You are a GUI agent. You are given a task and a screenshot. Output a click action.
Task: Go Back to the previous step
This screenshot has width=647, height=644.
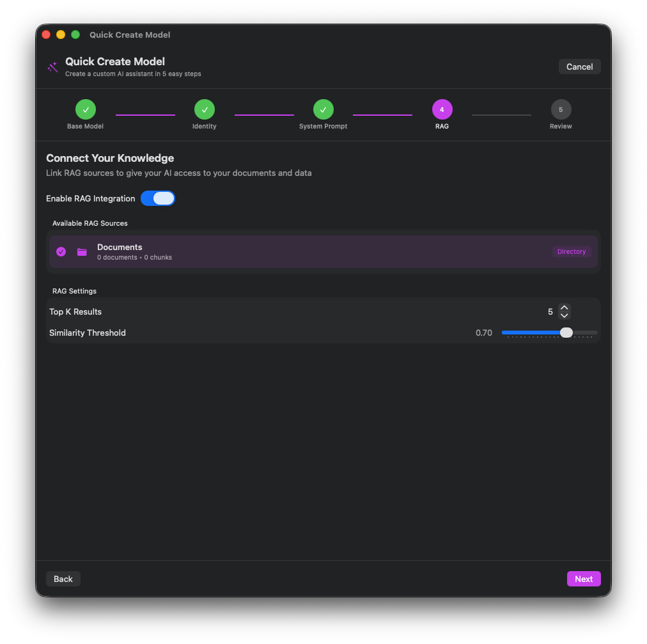click(63, 579)
